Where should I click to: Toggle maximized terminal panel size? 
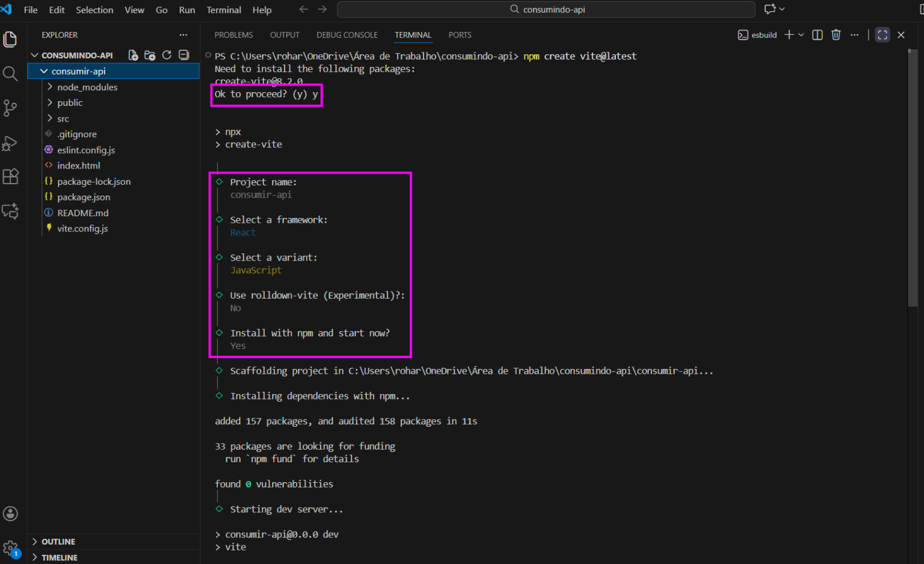click(882, 35)
